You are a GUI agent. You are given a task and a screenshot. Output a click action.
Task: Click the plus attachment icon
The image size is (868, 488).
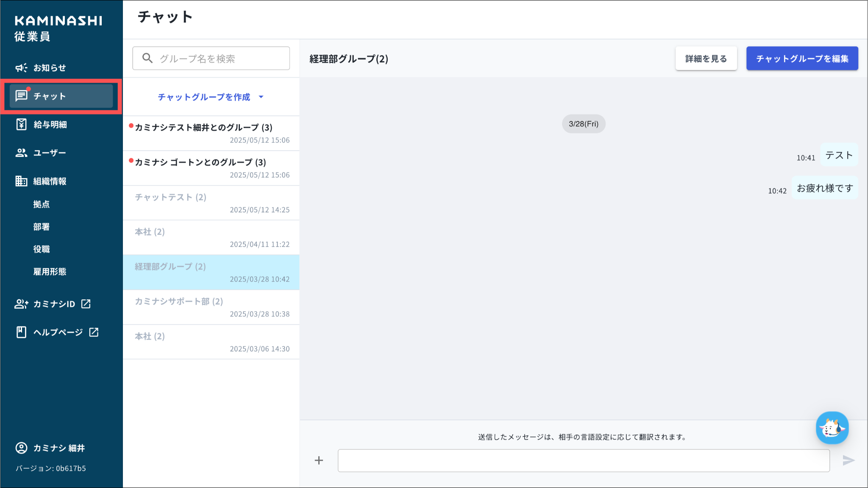pyautogui.click(x=319, y=460)
